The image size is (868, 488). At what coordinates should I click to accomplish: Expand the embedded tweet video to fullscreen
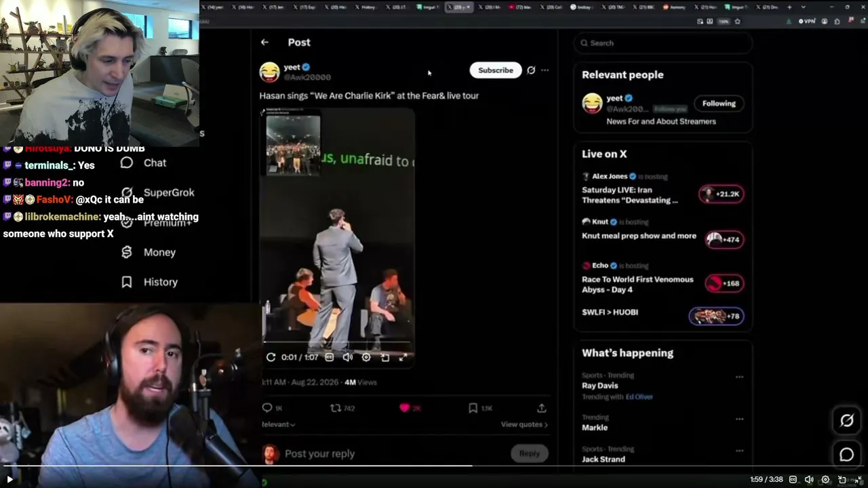point(403,357)
